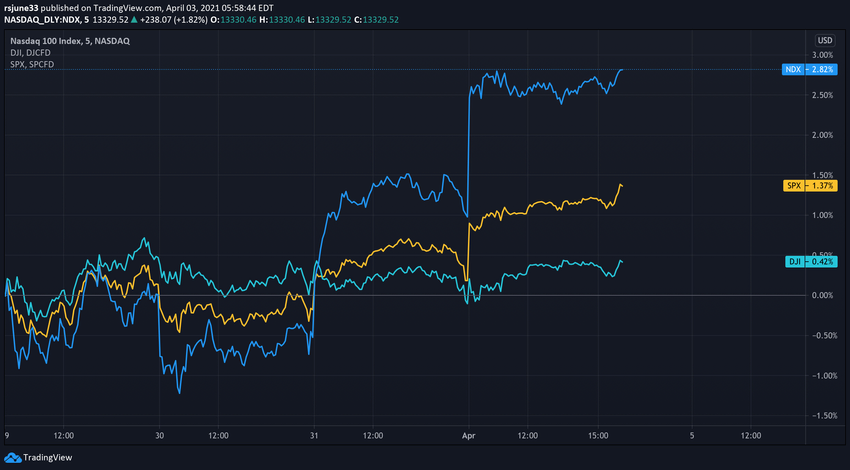Click the rsjune33 author name

21,8
